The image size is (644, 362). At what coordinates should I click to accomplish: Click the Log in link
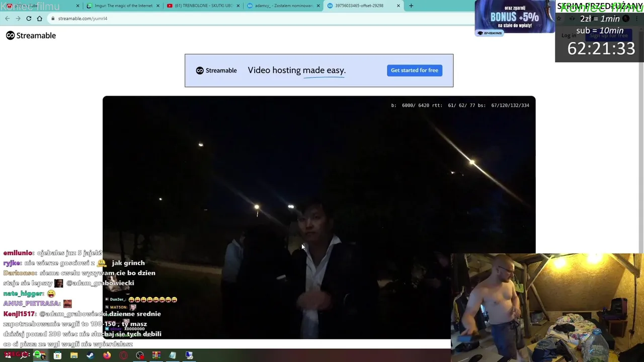coord(569,36)
